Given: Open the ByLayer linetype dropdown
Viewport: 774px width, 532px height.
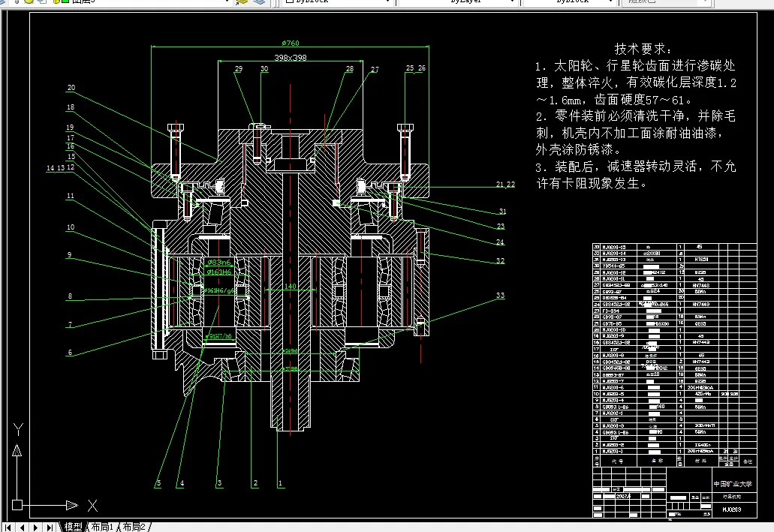Looking at the screenshot, I should [456, 2].
